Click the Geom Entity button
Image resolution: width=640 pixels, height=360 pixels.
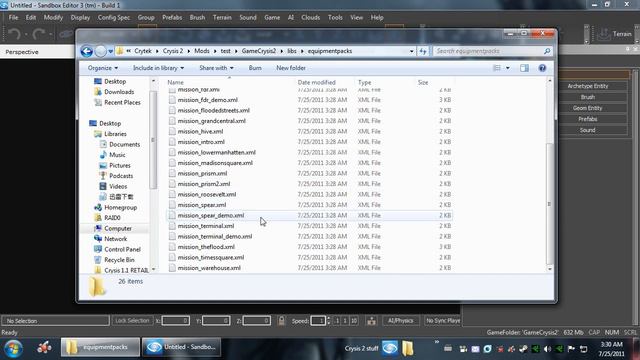point(588,108)
